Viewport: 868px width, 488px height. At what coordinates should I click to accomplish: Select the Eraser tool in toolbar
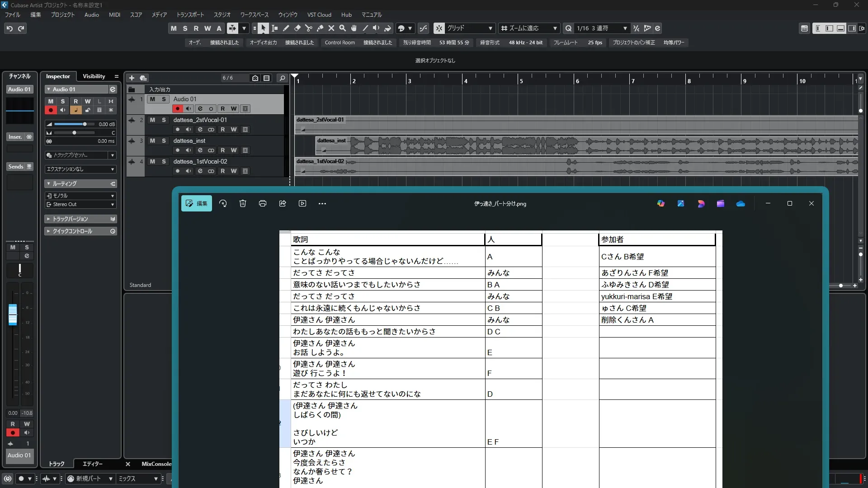(297, 28)
